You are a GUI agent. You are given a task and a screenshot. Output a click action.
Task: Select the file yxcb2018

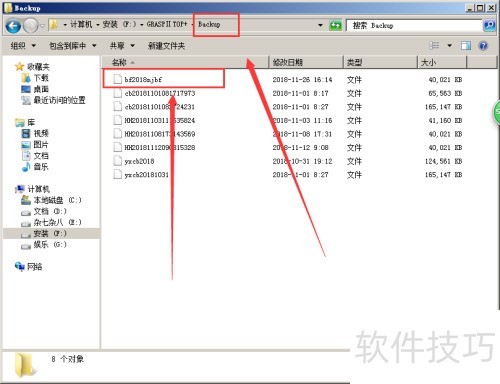point(139,161)
